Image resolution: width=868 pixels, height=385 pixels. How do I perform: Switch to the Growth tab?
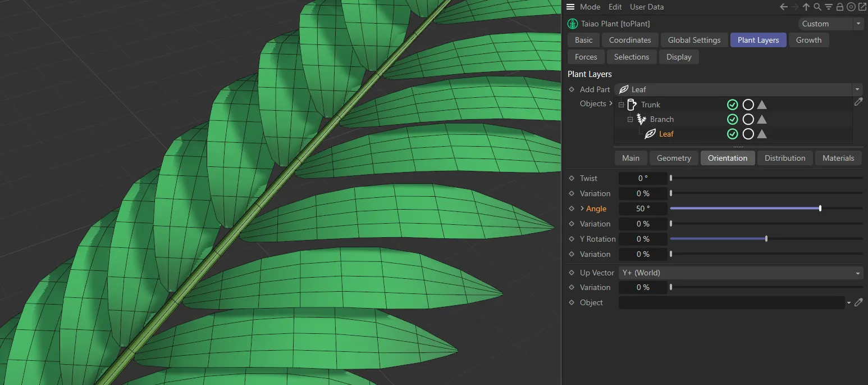(x=808, y=40)
